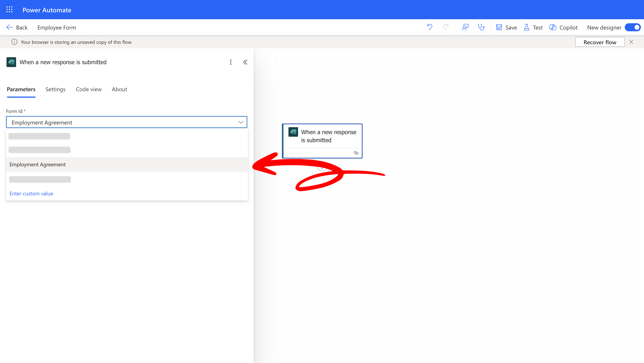This screenshot has height=363, width=644.
Task: Expand the Form Id dropdown chevron
Action: click(x=241, y=122)
